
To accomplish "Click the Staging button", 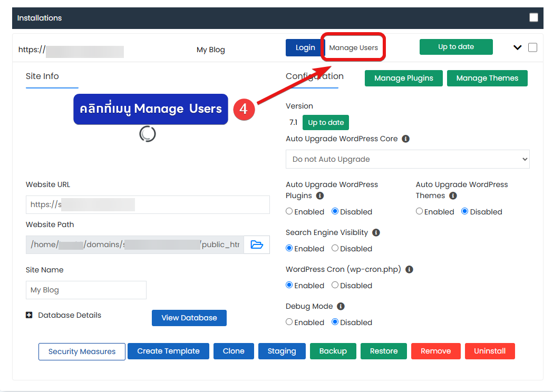I will pyautogui.click(x=282, y=351).
